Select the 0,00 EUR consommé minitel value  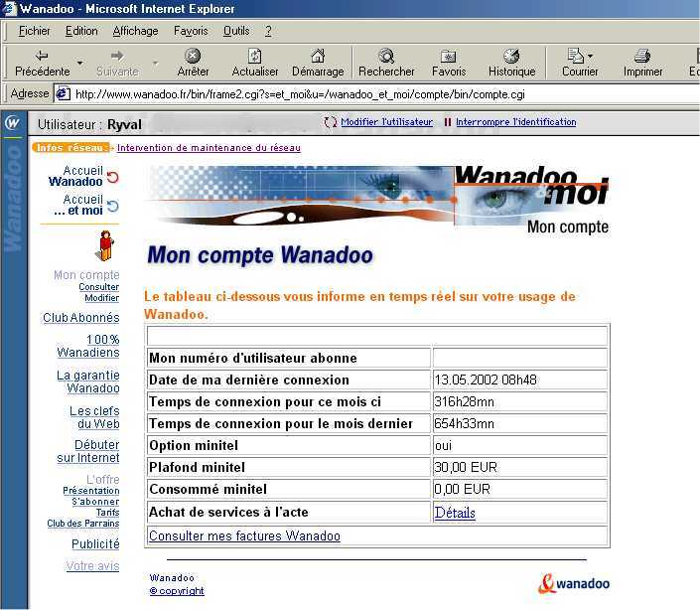(462, 489)
